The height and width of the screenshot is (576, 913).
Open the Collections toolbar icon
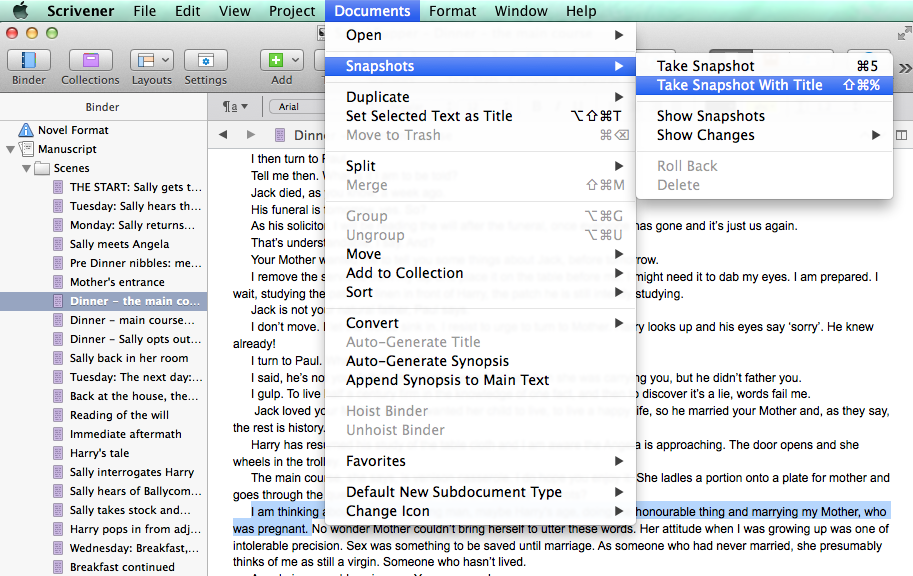click(x=90, y=61)
